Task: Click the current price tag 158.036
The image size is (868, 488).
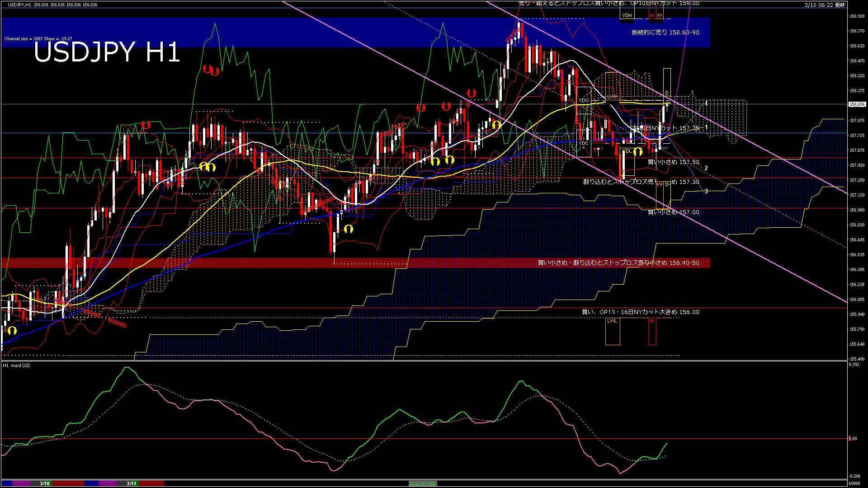Action: [x=857, y=104]
